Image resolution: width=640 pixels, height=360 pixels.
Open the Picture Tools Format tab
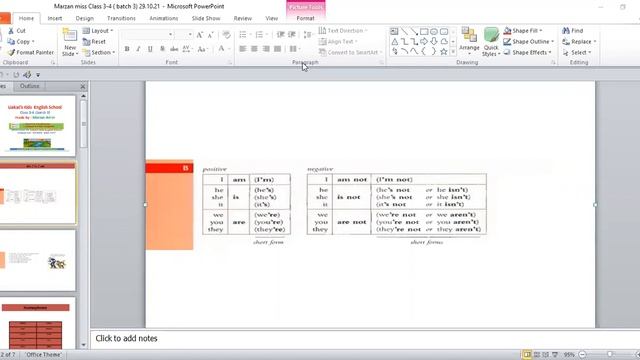(x=305, y=18)
